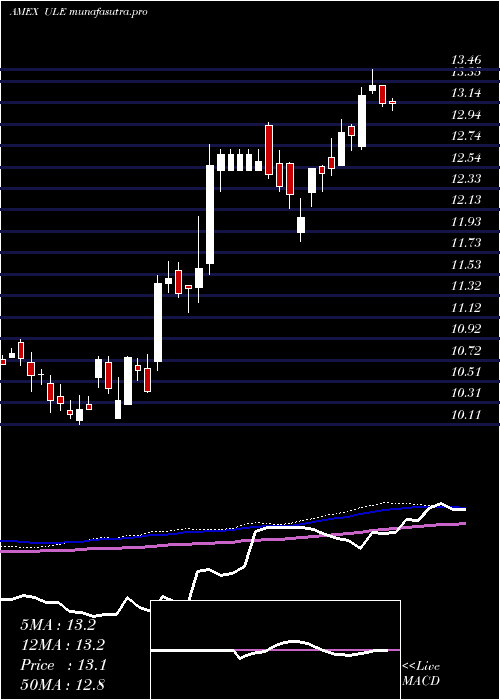Screen dimensions: 500x700
Task: Select the 13.46 price axis label
Action: point(466,59)
